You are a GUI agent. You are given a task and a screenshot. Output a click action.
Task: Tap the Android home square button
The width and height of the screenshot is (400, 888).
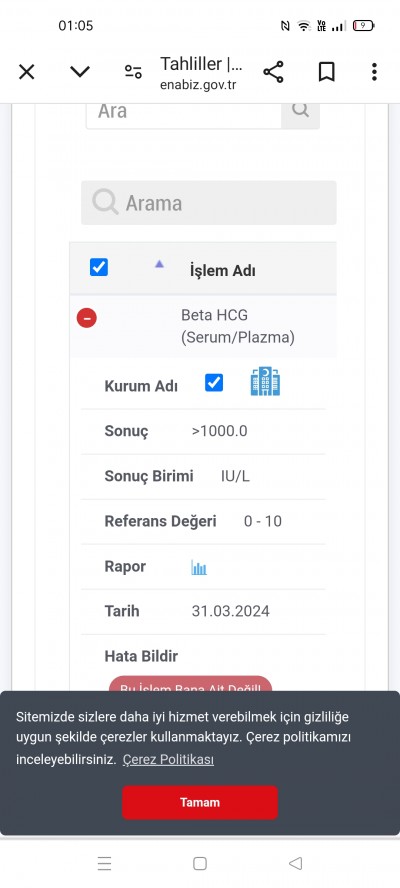click(200, 863)
